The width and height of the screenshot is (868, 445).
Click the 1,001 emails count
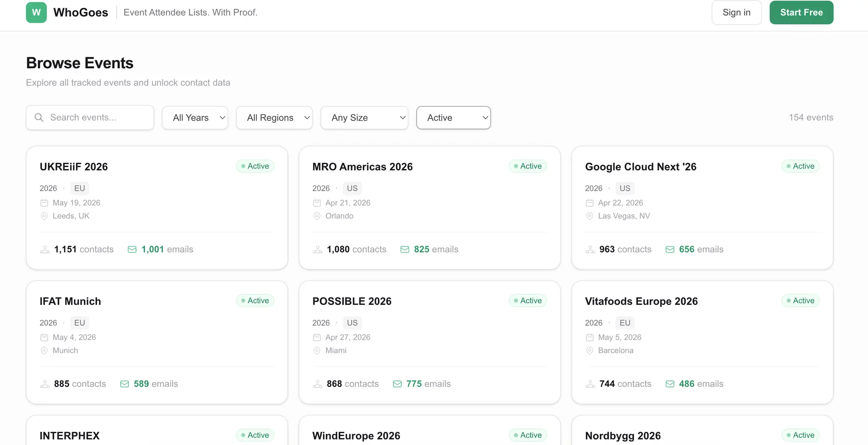pos(167,249)
